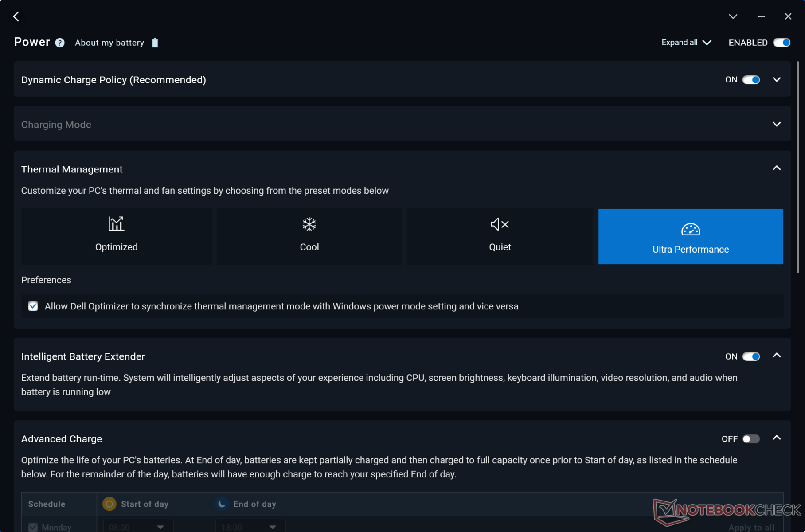This screenshot has height=532, width=805.
Task: Toggle the Monday schedule checkbox
Action: coord(33,527)
